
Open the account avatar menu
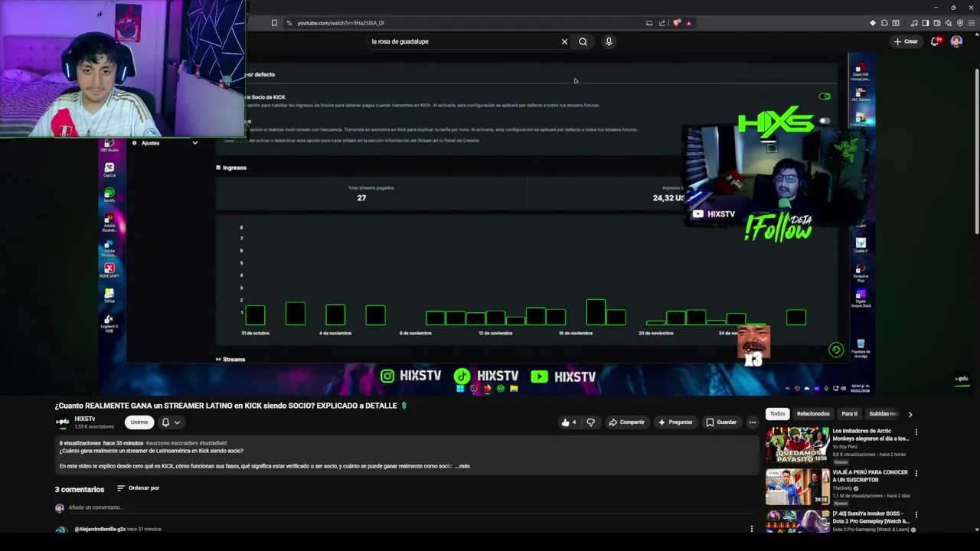[956, 41]
